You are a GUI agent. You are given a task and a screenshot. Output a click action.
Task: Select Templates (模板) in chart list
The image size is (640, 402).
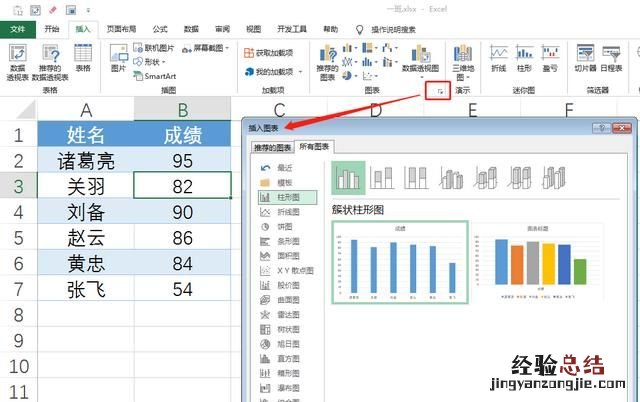point(284,182)
